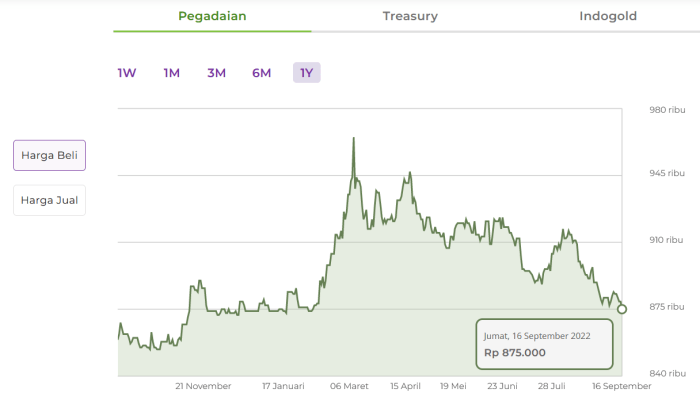The image size is (700, 400).
Task: Set chart range to 1M
Action: coord(171,73)
